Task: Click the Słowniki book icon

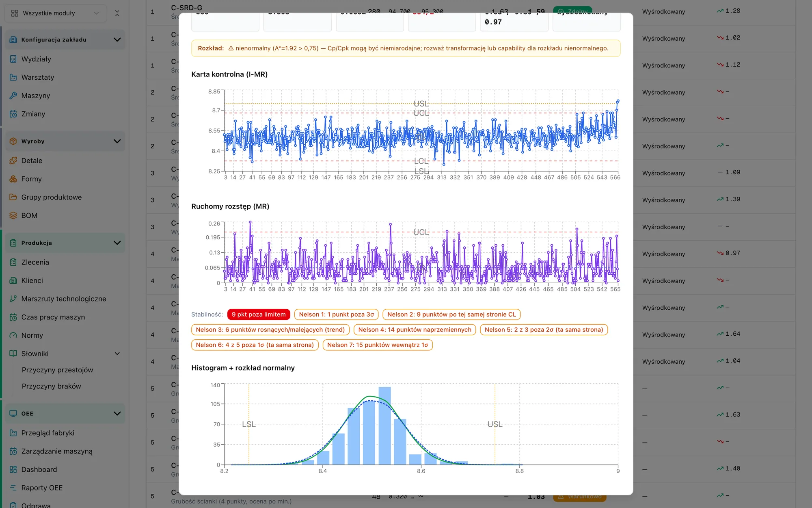Action: 13,354
